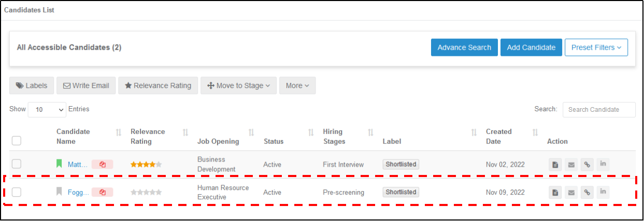Open LinkedIn icon in Matt row
This screenshot has width=644, height=221.
pos(603,165)
